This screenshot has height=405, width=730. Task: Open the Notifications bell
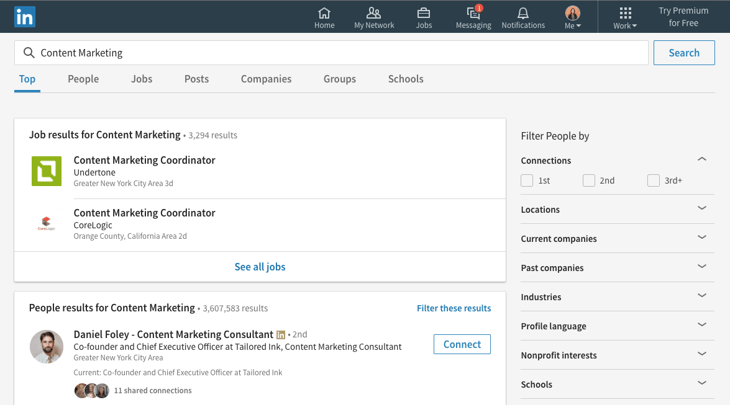tap(523, 14)
